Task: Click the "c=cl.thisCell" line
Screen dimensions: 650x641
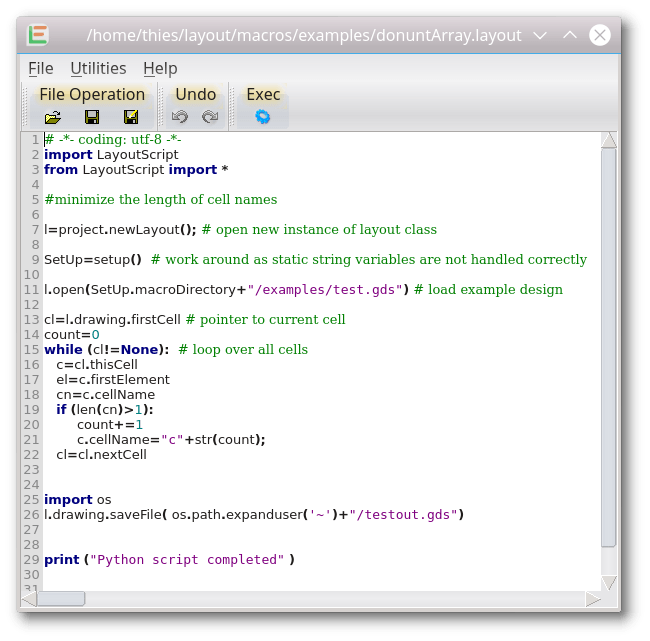Action: pos(97,364)
